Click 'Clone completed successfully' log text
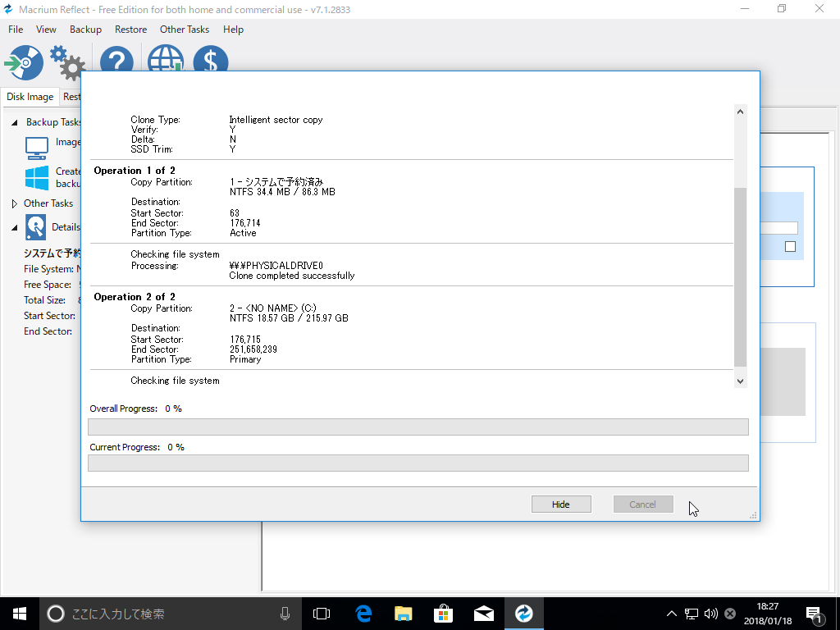Screen dimensions: 840x630 (291, 276)
